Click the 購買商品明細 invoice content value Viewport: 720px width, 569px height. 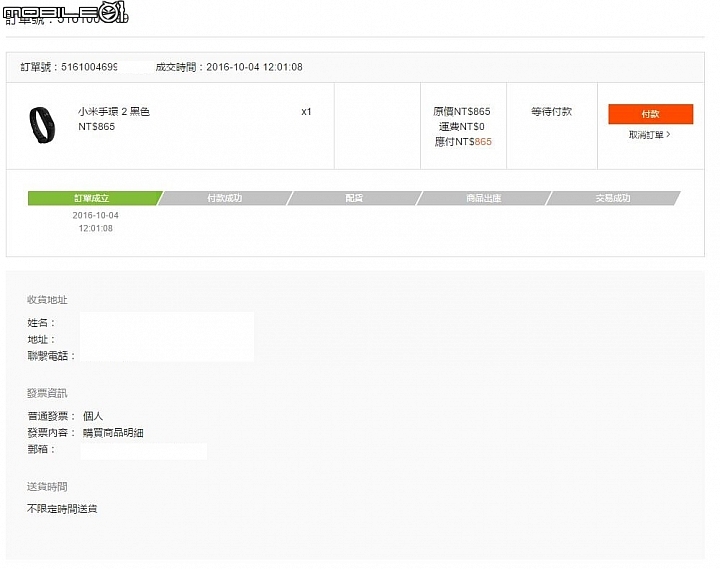(x=113, y=433)
